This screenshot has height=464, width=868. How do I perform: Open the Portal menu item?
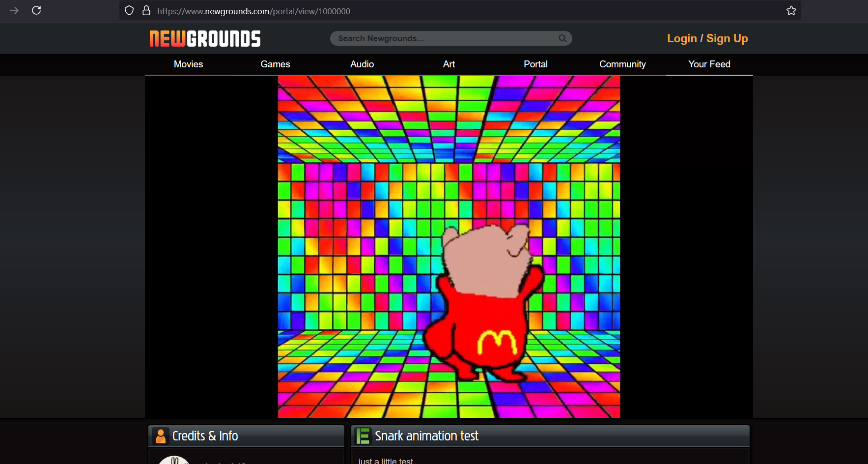coord(535,64)
